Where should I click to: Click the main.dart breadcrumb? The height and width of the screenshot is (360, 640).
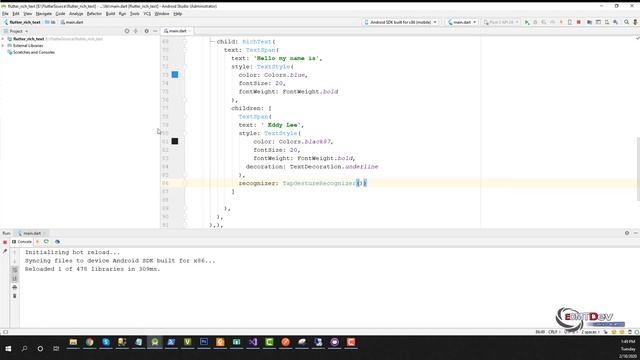pyautogui.click(x=72, y=22)
